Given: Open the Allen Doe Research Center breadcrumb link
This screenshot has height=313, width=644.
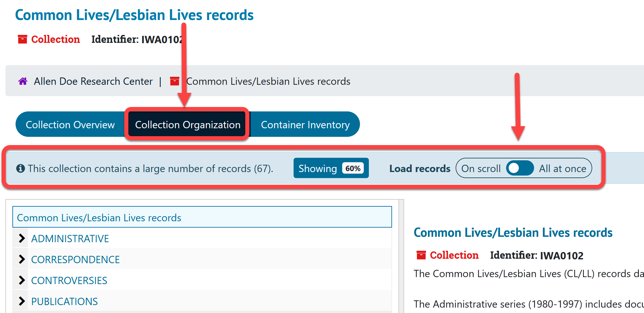Looking at the screenshot, I should click(93, 81).
